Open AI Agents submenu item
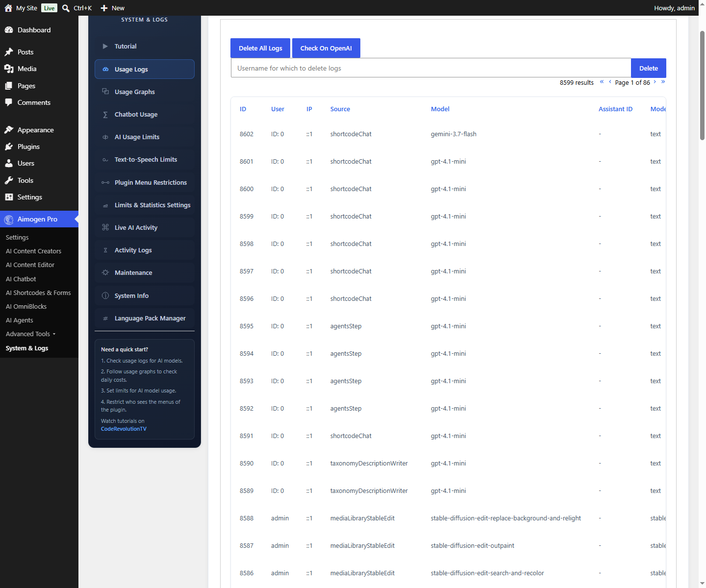Screen dimensions: 706x588 pyautogui.click(x=20, y=320)
